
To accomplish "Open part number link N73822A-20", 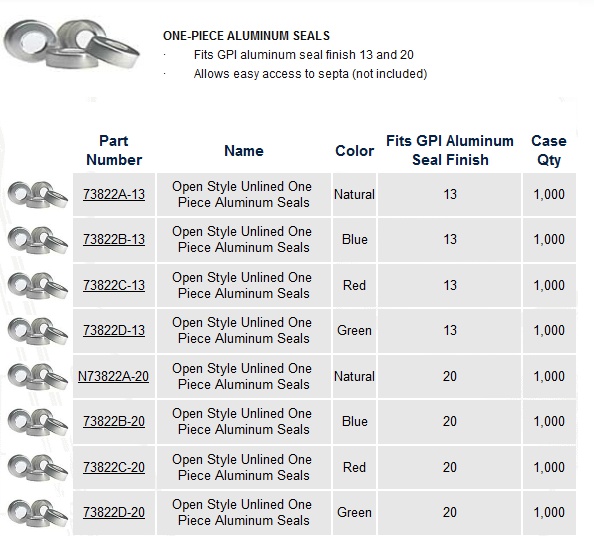I will click(x=113, y=376).
